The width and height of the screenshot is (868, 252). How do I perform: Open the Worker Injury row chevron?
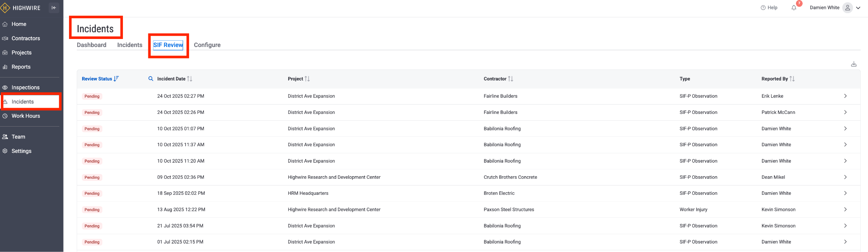(845, 210)
